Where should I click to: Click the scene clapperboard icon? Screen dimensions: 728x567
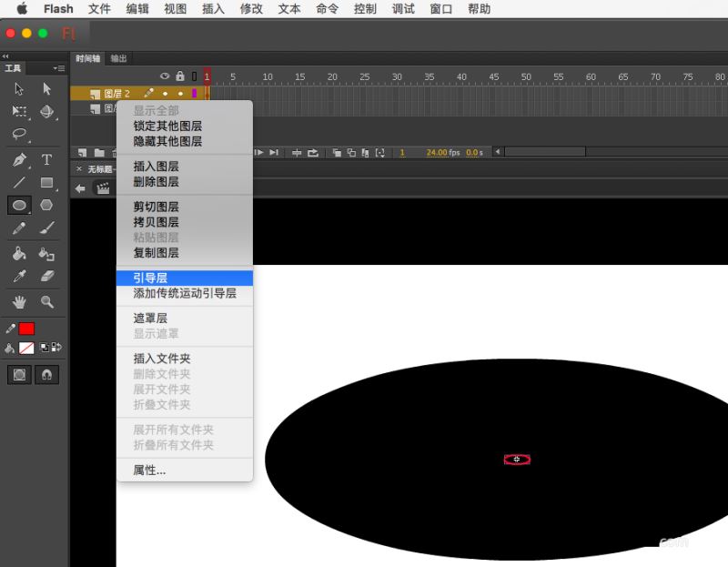pos(103,188)
